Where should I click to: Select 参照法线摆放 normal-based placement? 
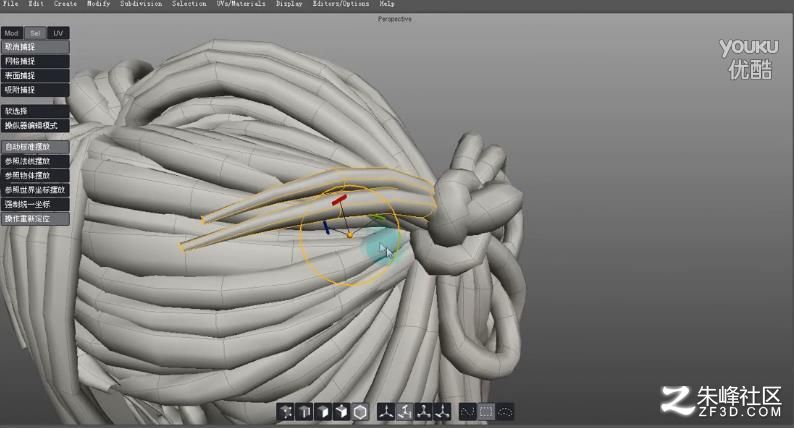[x=35, y=161]
